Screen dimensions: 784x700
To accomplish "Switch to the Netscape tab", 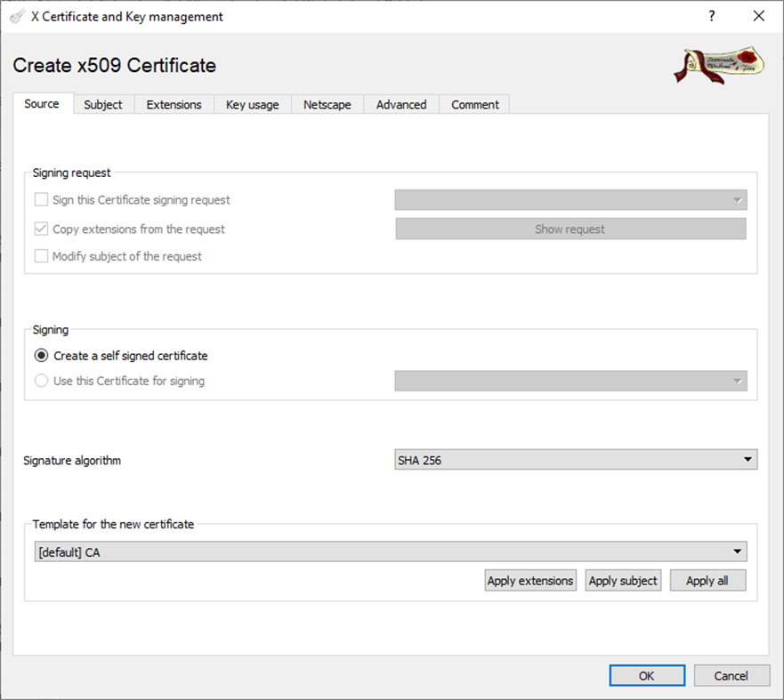I will pos(327,104).
